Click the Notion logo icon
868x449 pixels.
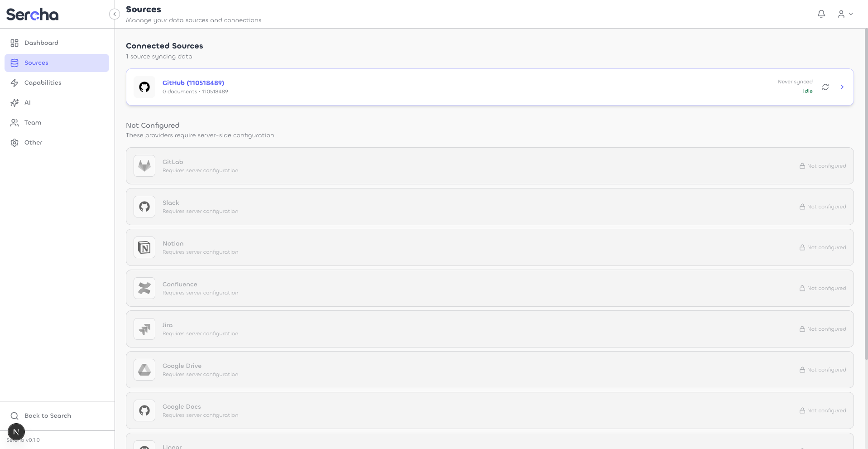point(144,247)
